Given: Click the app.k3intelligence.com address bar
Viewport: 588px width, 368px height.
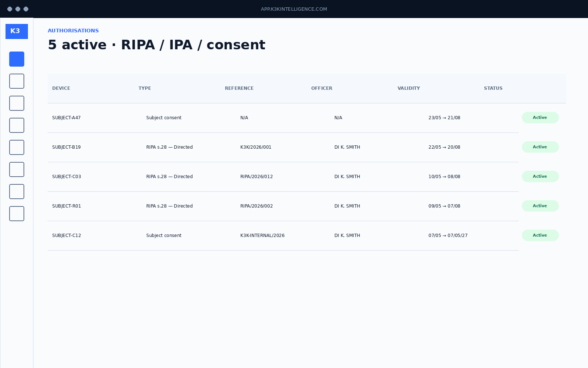Looking at the screenshot, I should 294,9.
